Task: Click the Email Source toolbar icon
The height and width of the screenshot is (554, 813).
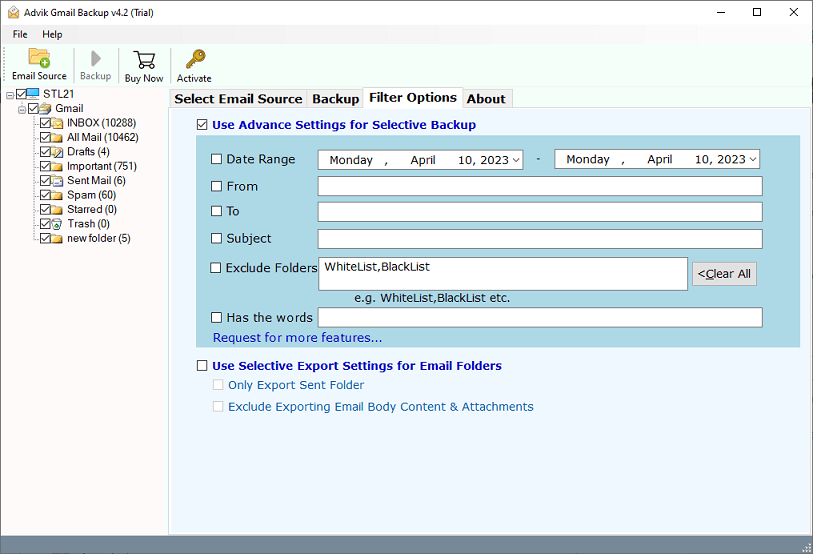Action: [x=39, y=58]
